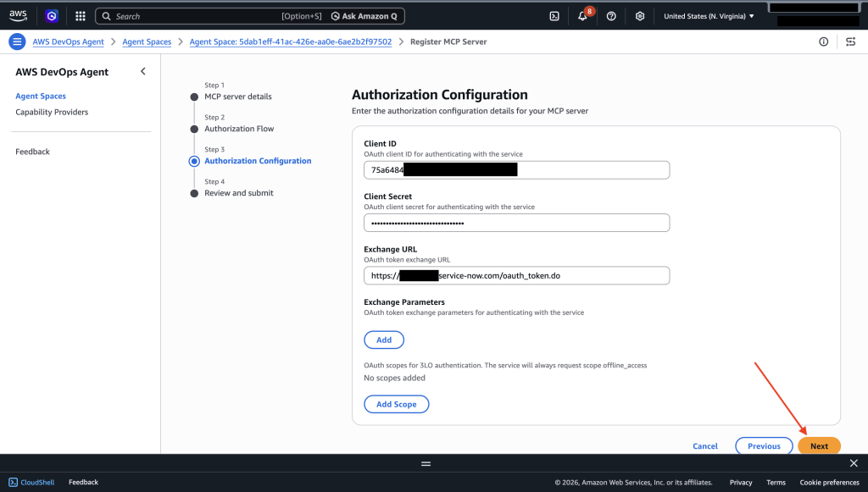868x492 pixels.
Task: Click the Client Secret input field
Action: coord(516,223)
